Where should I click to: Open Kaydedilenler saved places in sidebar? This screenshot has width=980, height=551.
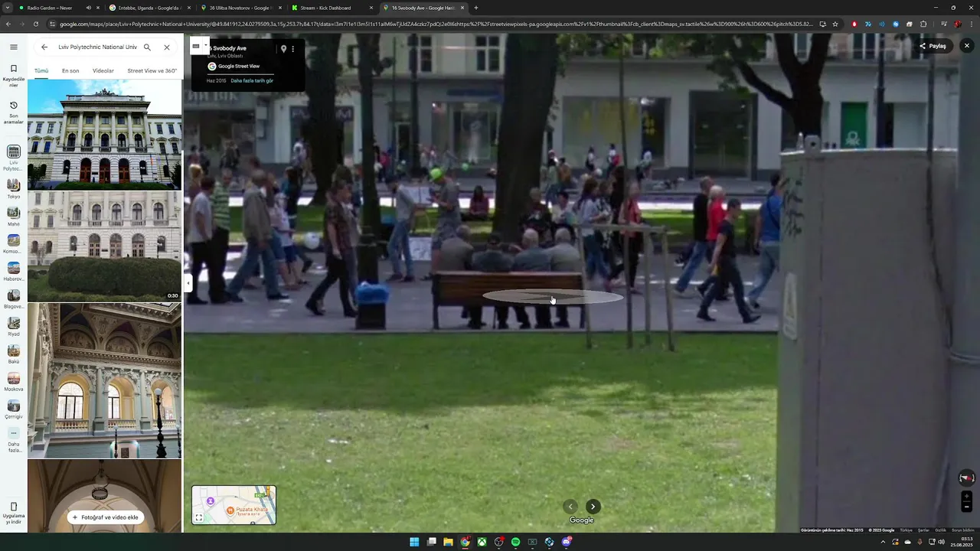[x=13, y=76]
